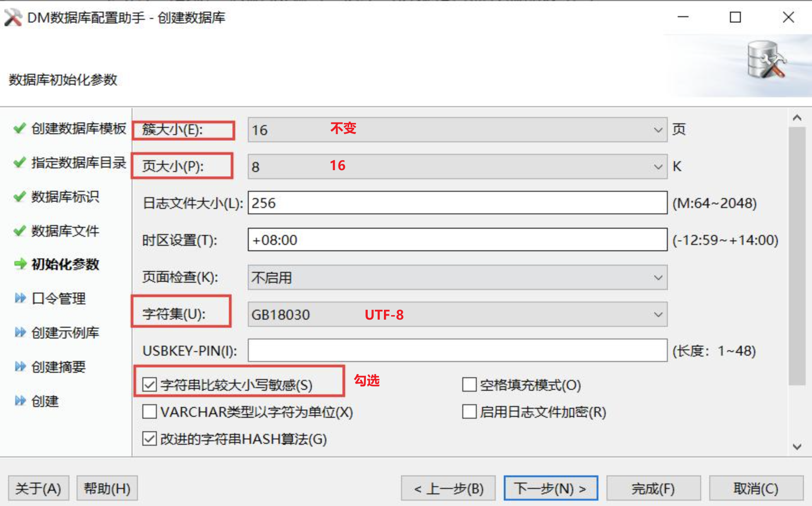The image size is (812, 506).
Task: Maximize the configuration assistant window
Action: (735, 17)
